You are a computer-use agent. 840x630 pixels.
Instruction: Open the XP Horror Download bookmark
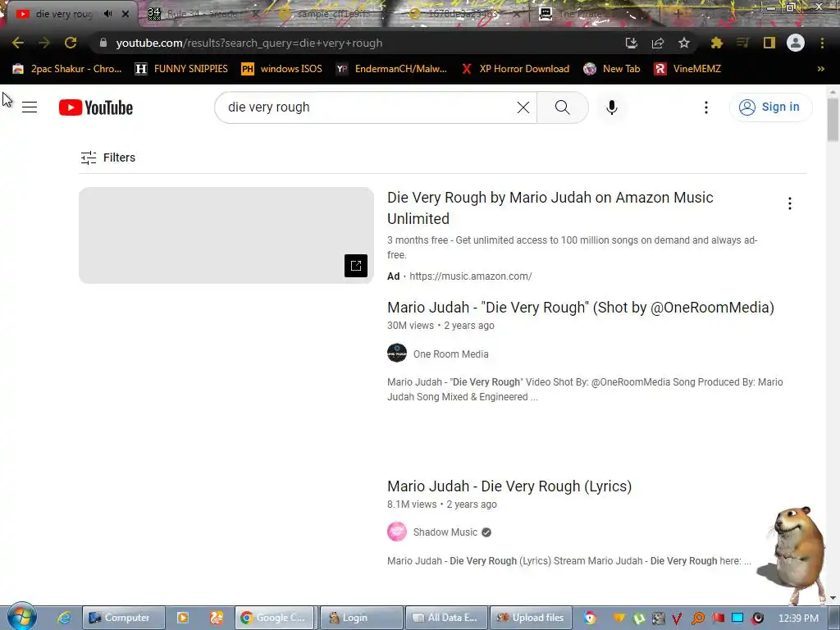515,69
